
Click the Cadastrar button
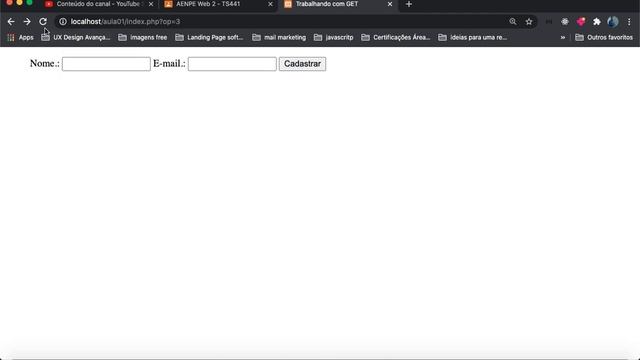pos(302,64)
